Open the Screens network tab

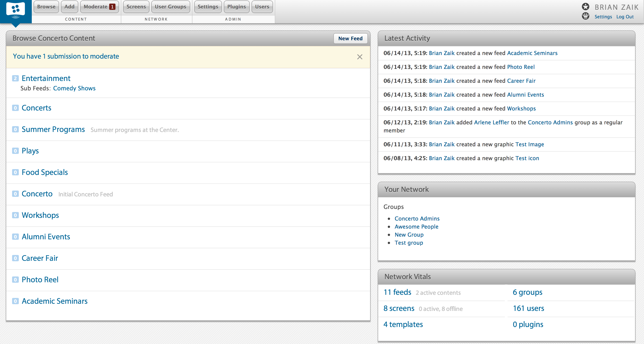[x=136, y=7]
